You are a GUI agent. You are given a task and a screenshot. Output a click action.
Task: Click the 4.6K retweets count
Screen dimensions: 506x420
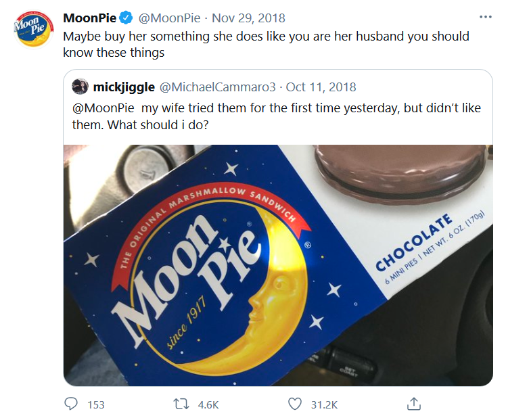coord(208,404)
